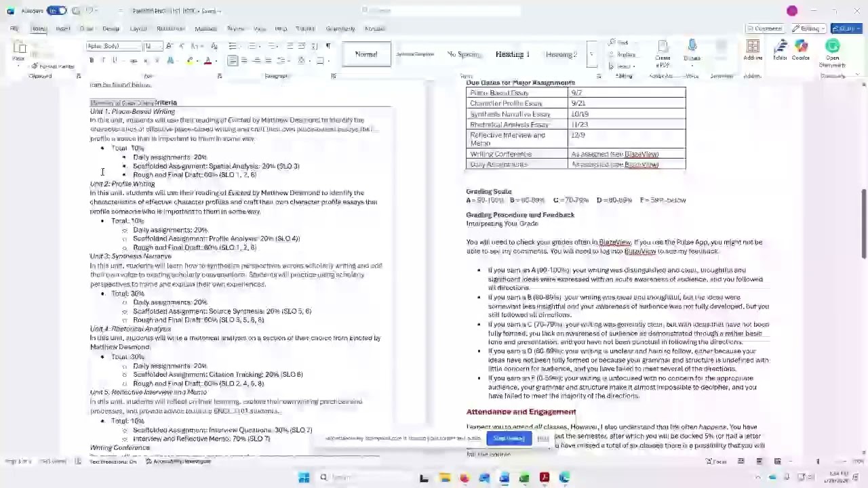Click Text Predictions: On status
Viewport: 868px width, 488px height.
coord(113,462)
